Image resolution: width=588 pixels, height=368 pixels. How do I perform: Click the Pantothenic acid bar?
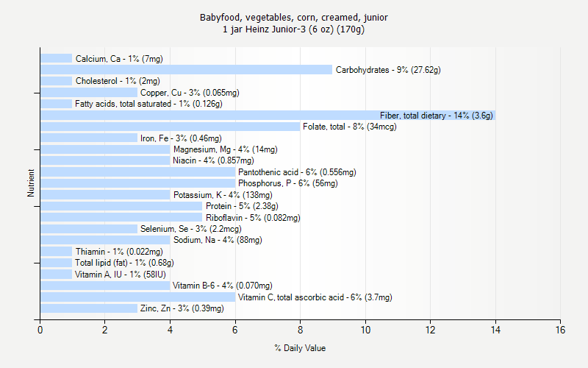coord(138,172)
